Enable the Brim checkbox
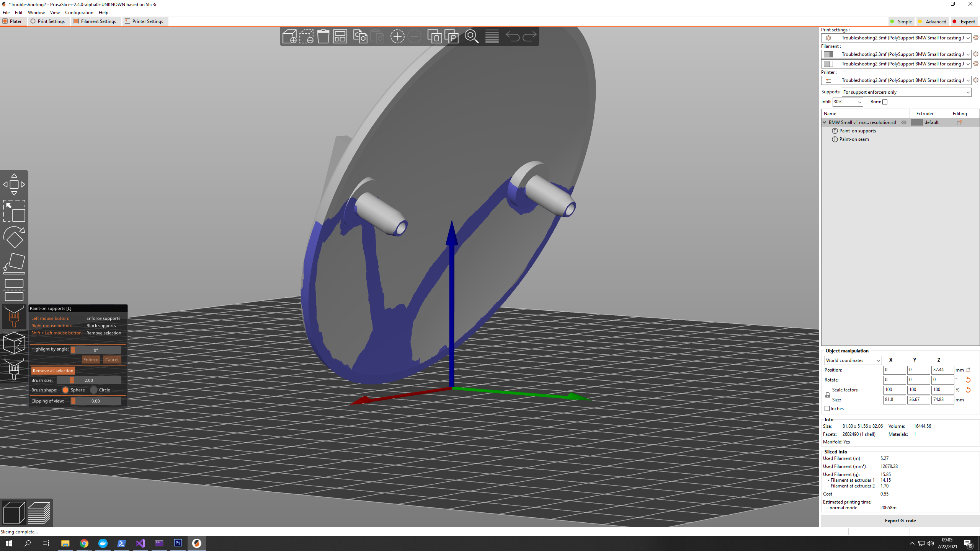Viewport: 980px width, 551px height. (x=885, y=102)
